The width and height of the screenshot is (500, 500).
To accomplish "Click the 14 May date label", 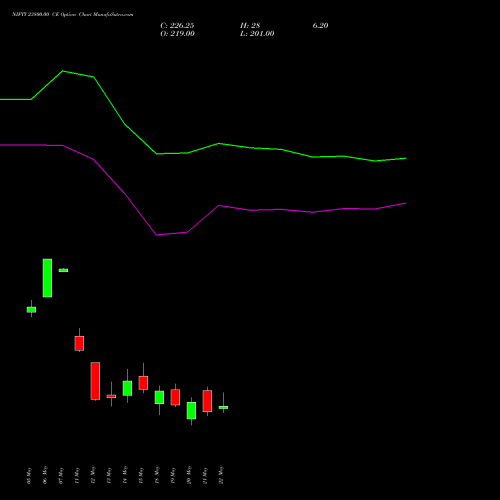I will 125,475.
